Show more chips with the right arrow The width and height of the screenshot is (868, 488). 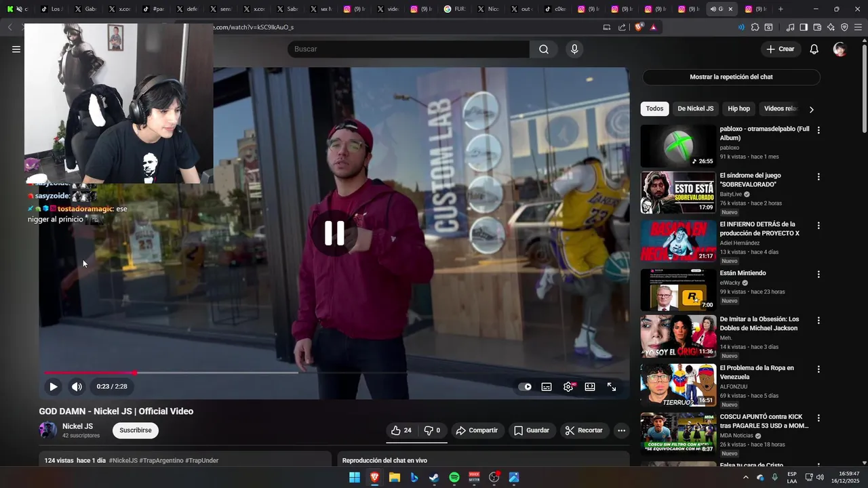811,109
